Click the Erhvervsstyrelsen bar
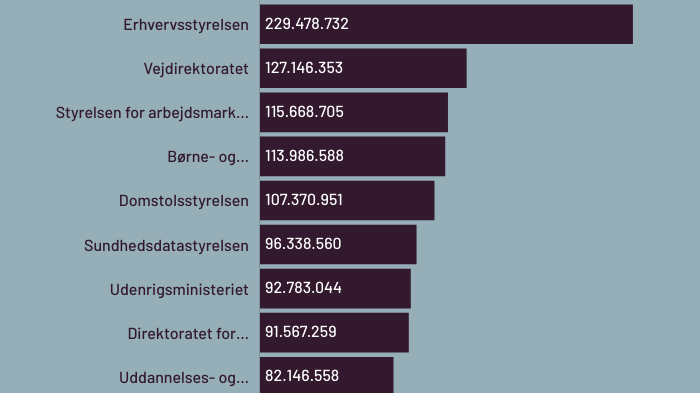The image size is (700, 393). pyautogui.click(x=446, y=24)
